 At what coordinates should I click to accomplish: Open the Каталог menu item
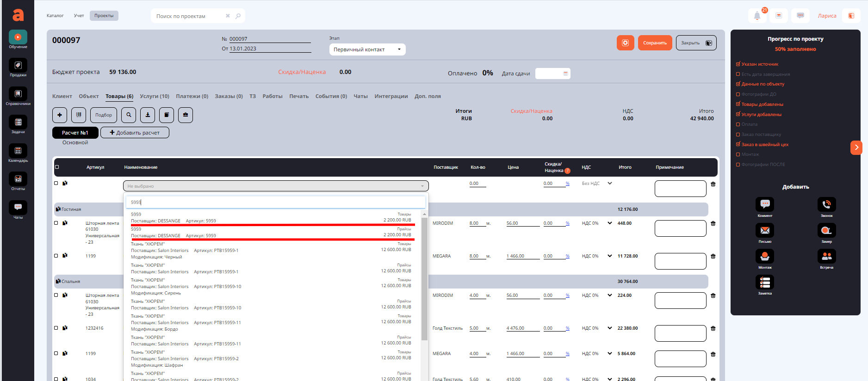55,16
